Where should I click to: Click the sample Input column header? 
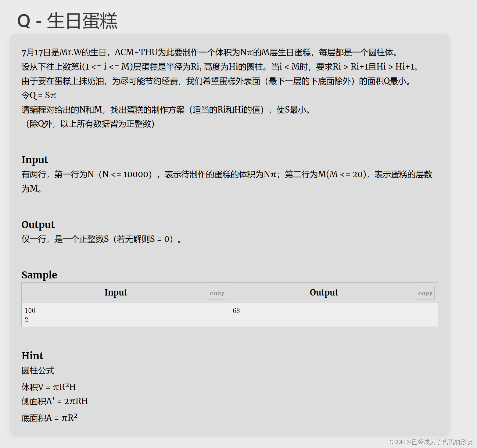point(116,292)
